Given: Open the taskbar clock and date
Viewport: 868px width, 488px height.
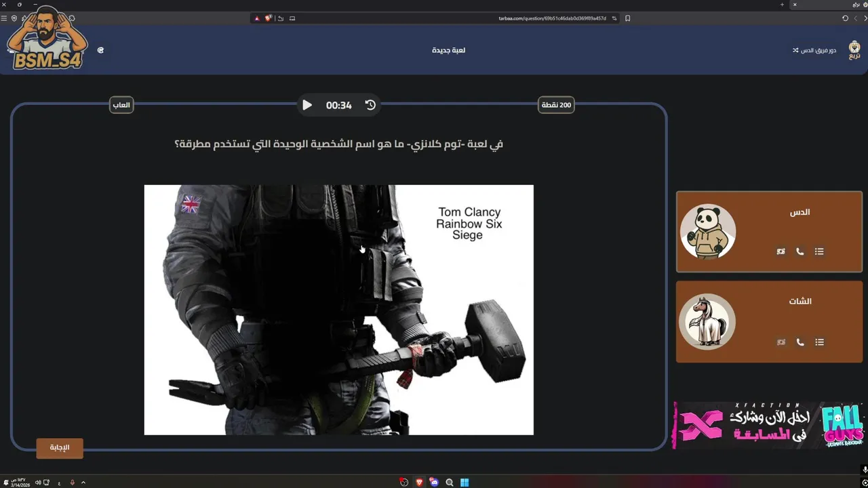Looking at the screenshot, I should pos(20,483).
